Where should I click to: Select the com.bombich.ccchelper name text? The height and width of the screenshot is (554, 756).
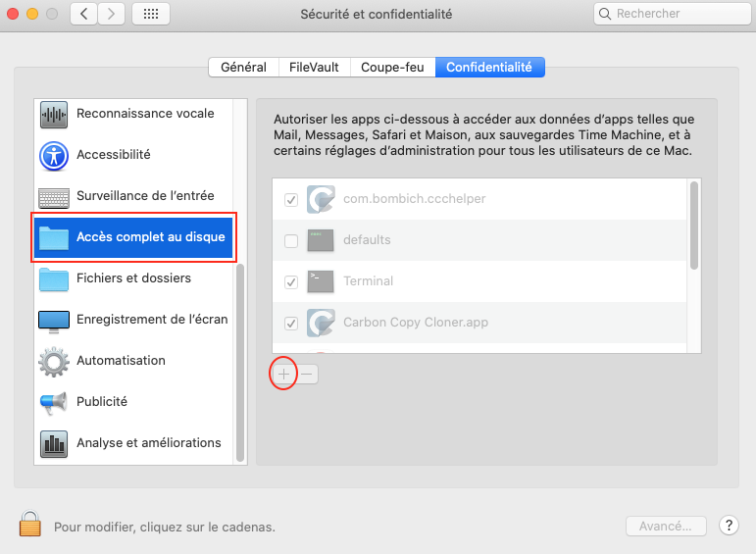click(x=414, y=199)
